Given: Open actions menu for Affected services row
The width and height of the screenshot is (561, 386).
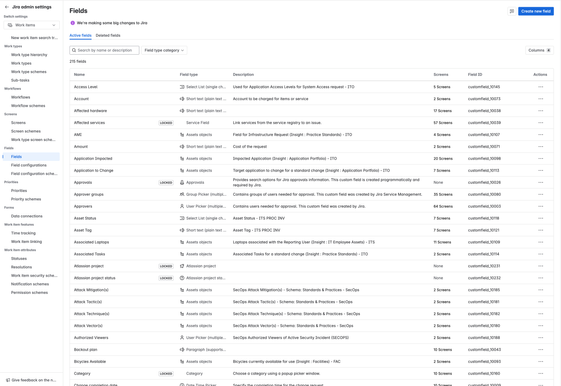Looking at the screenshot, I should (540, 123).
